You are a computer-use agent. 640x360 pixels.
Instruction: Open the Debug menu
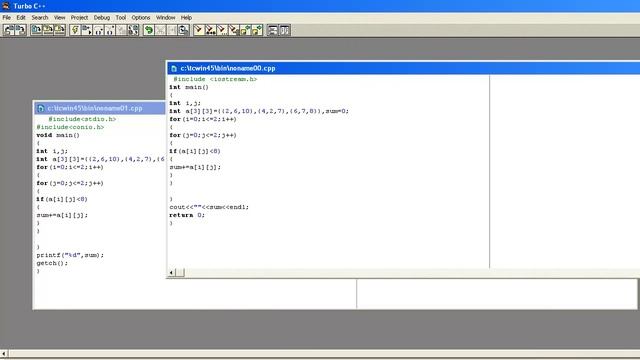tap(102, 18)
